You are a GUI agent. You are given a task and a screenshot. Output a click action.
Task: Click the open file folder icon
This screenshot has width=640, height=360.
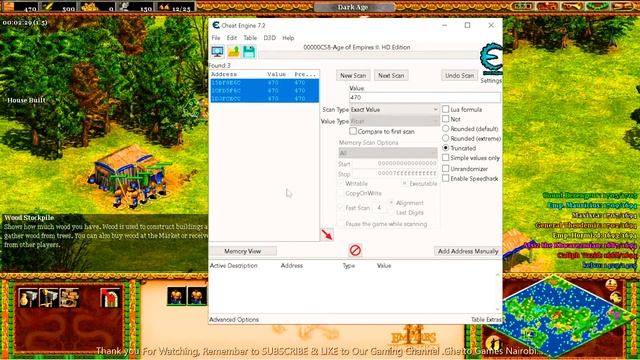coord(233,52)
